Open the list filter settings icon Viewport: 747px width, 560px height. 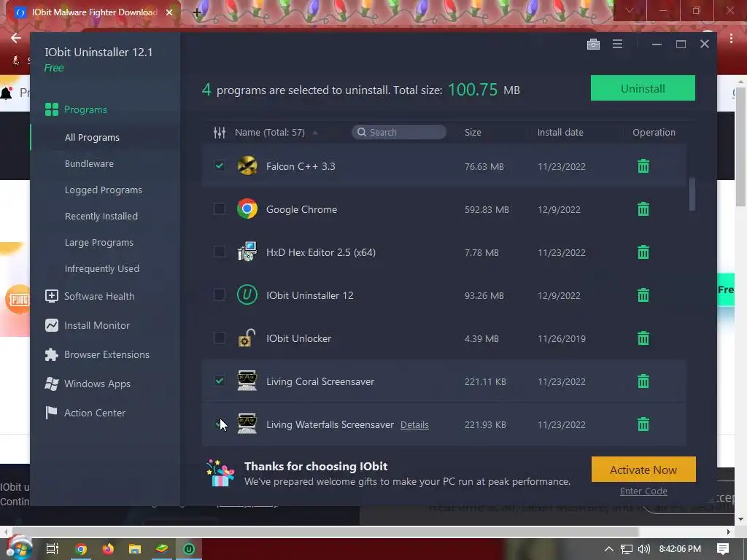[219, 133]
